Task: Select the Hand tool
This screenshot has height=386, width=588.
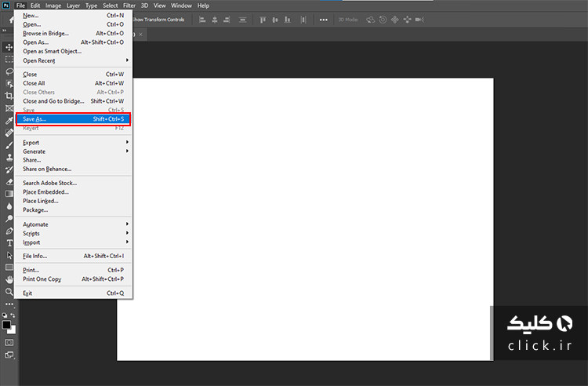Action: 9,279
